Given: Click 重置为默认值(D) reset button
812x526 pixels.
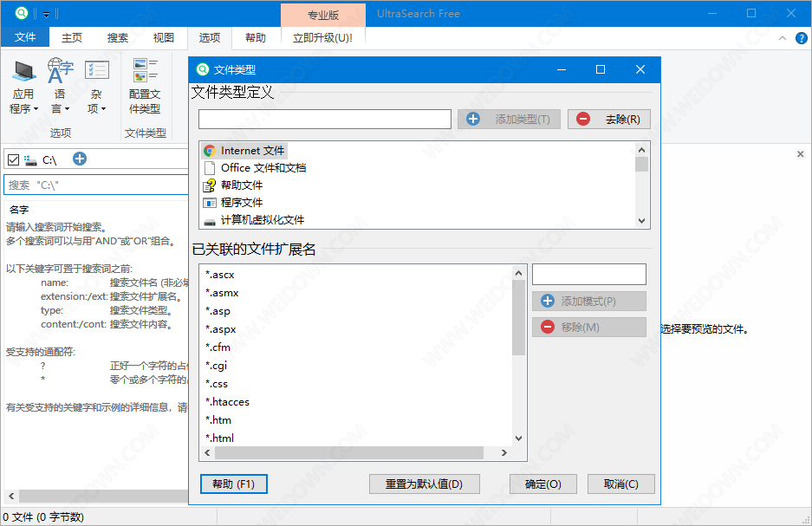Looking at the screenshot, I should 424,484.
